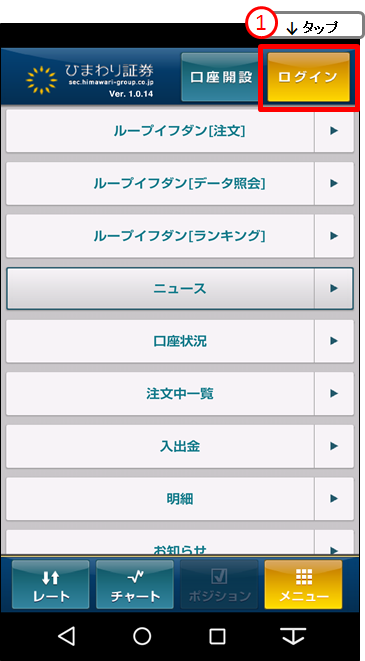Tap the Android recent apps square
The height and width of the screenshot is (661, 365).
(217, 636)
